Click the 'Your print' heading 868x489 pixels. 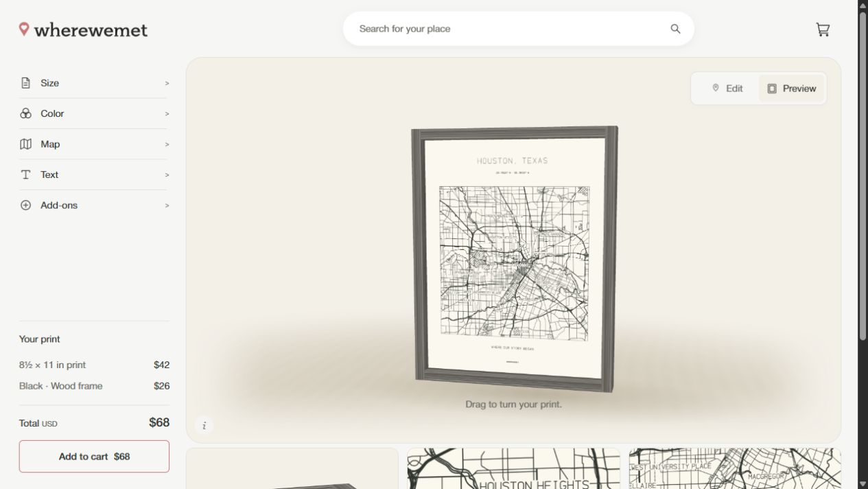40,339
